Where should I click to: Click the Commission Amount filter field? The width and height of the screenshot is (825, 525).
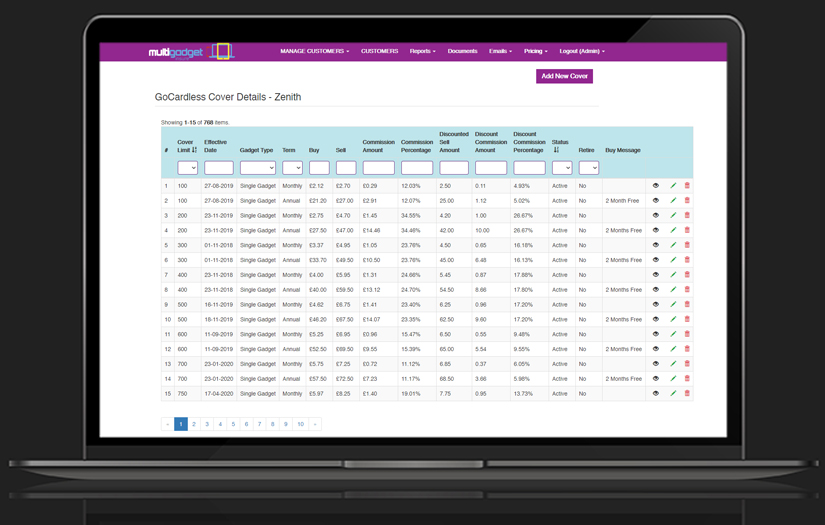click(379, 168)
